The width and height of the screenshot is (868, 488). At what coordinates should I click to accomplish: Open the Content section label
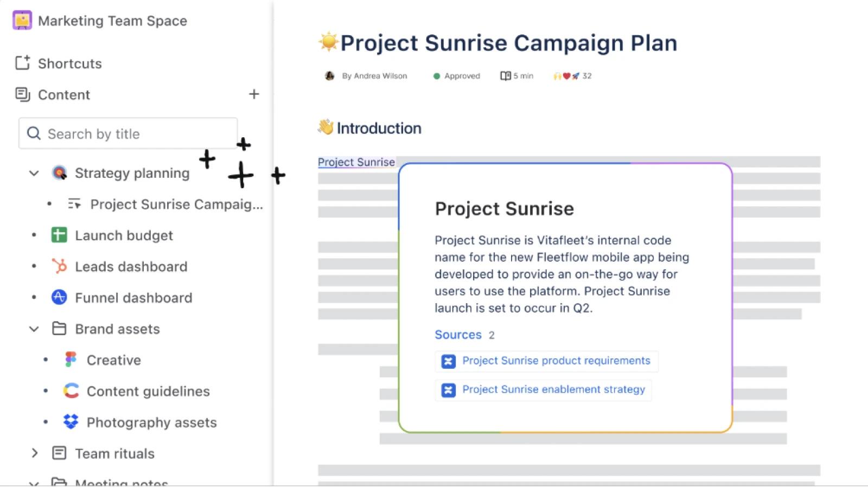click(64, 95)
